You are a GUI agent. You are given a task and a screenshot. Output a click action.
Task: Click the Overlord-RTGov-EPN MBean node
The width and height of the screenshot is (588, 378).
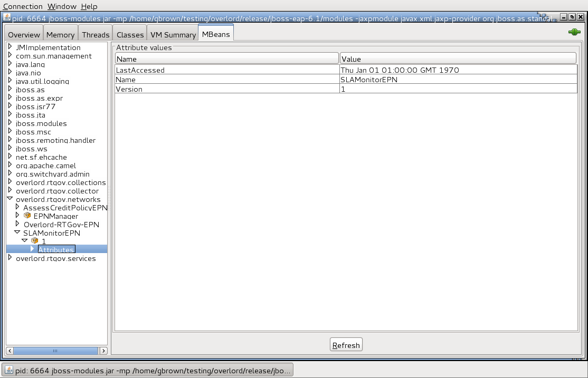point(61,224)
